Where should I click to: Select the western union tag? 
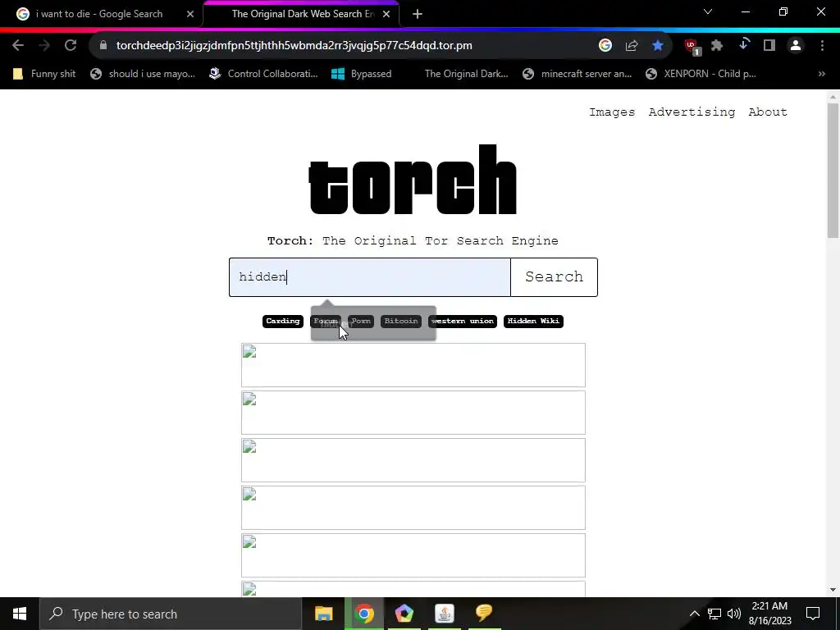point(463,321)
